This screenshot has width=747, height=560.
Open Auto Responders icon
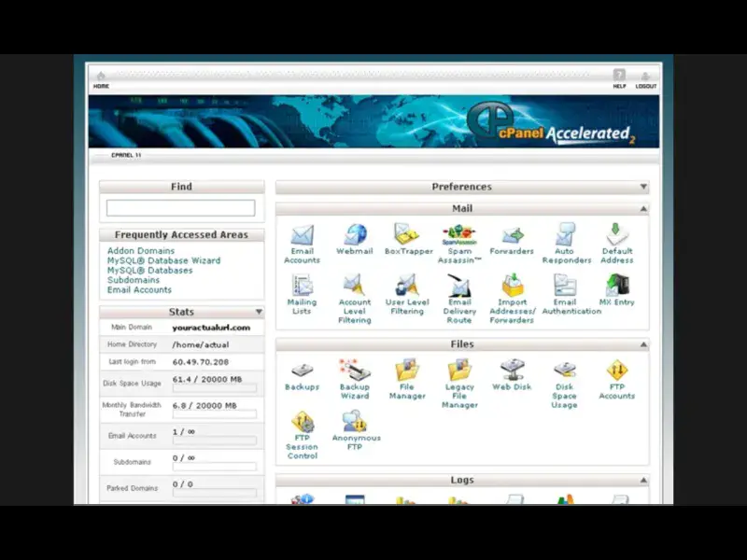[565, 234]
